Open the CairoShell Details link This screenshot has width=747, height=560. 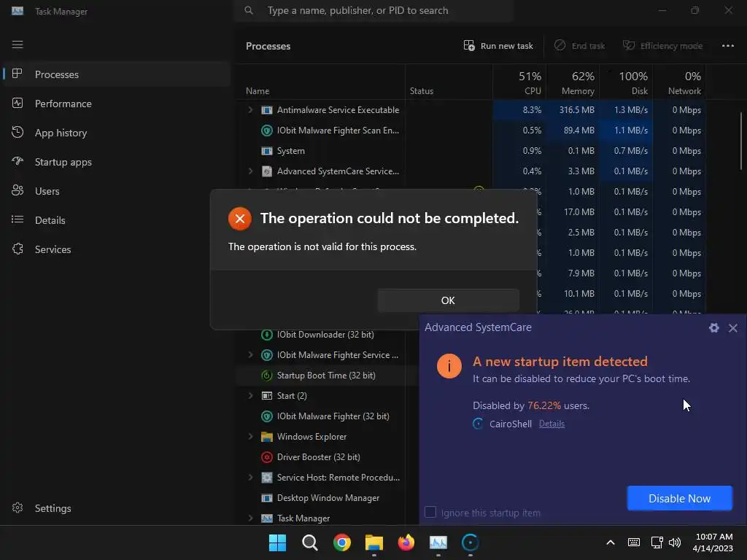pyautogui.click(x=551, y=424)
